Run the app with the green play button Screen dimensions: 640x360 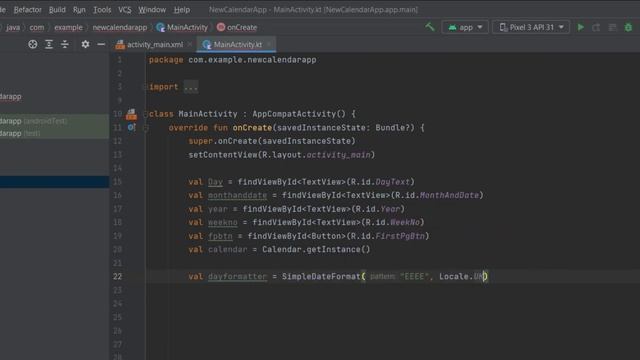[x=581, y=27]
